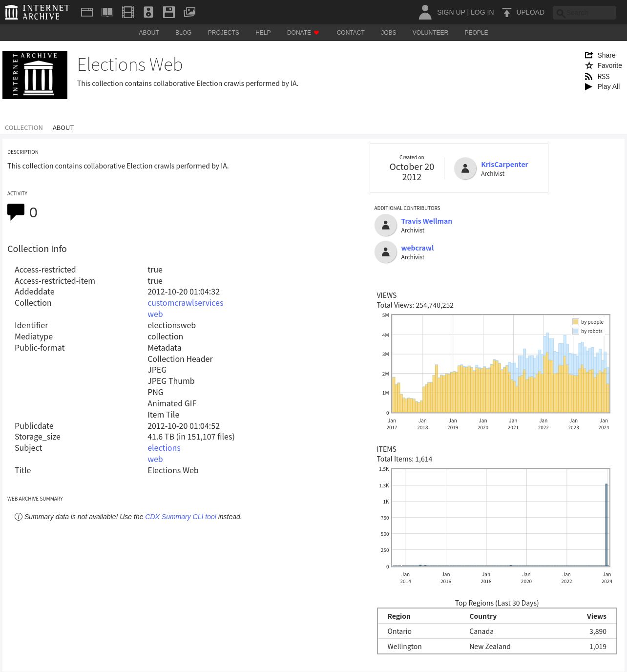The height and width of the screenshot is (672, 627).
Task: Click the LOG IN link
Action: 482,12
